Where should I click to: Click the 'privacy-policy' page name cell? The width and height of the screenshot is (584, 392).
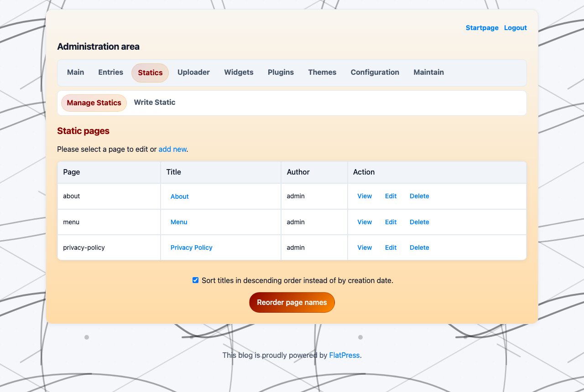click(109, 248)
